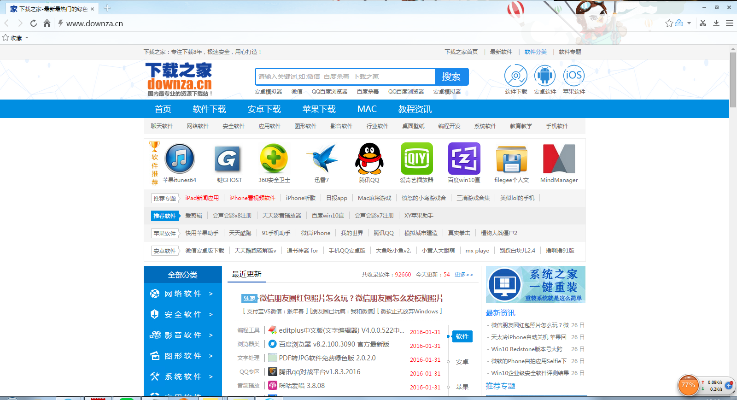This screenshot has width=737, height=400.
Task: Open the iQIYI green app icon
Action: 416,159
